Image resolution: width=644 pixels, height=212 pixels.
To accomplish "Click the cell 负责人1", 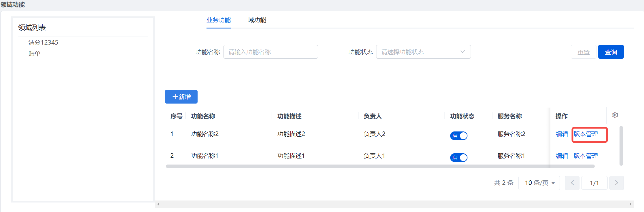I will pyautogui.click(x=374, y=156).
